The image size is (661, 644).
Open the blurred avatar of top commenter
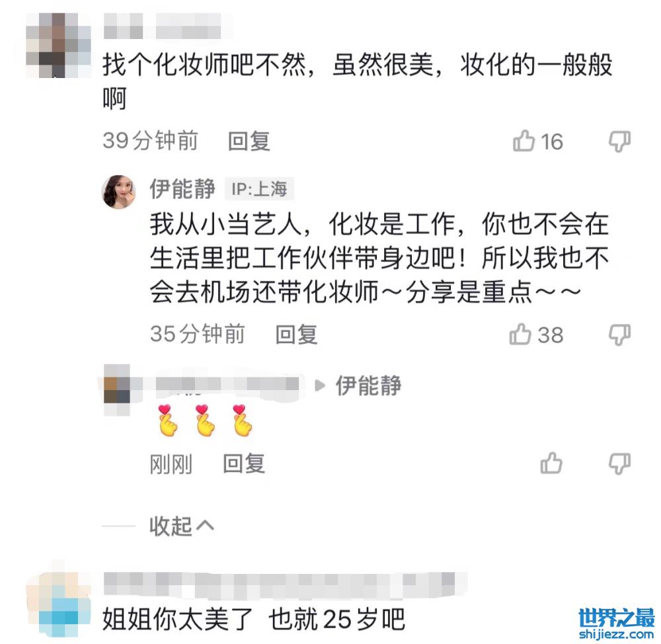click(58, 45)
